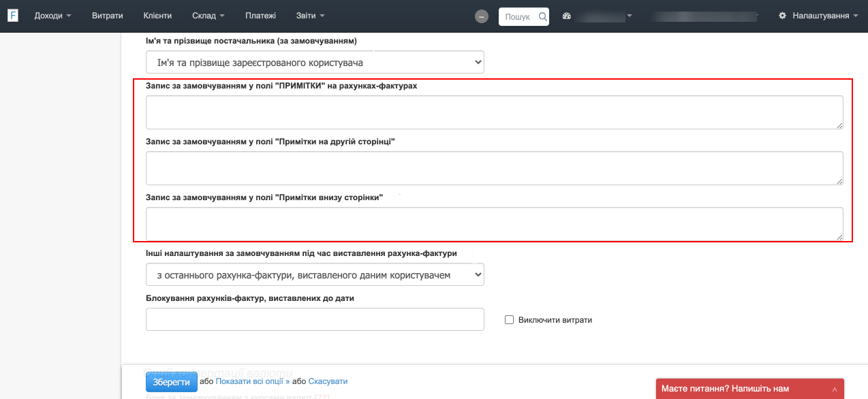The width and height of the screenshot is (868, 399).
Task: Open the "Склад" dropdown menu
Action: [x=207, y=16]
